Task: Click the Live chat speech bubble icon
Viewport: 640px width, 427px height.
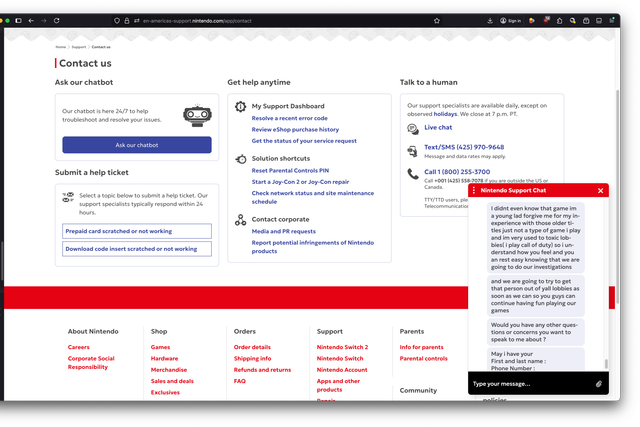Action: tap(413, 129)
